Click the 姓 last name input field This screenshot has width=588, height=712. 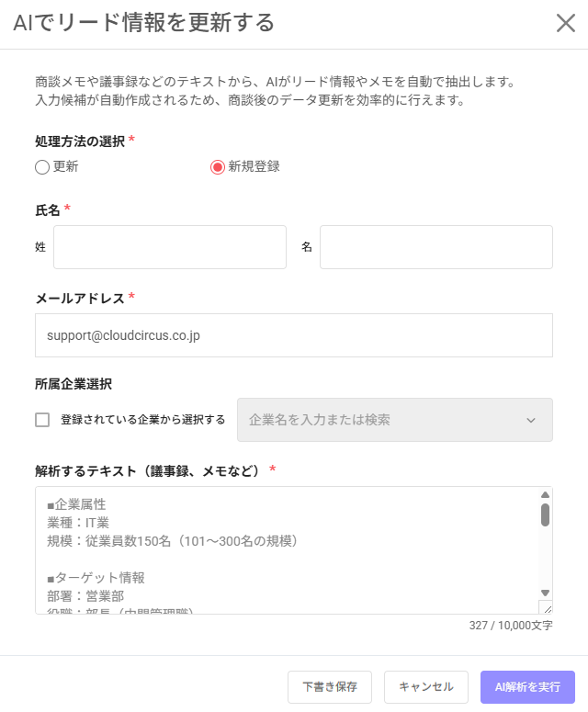click(x=170, y=247)
